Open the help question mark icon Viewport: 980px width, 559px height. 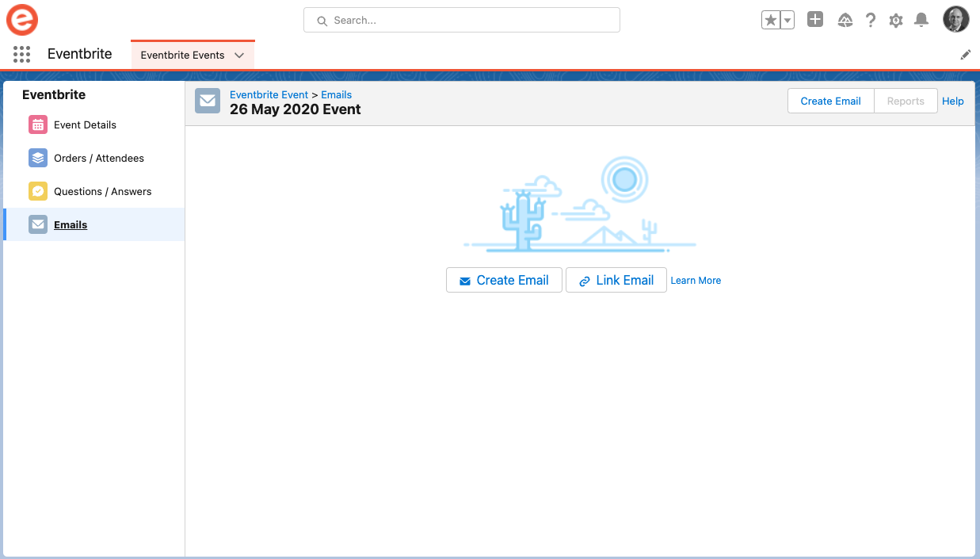[x=871, y=21]
